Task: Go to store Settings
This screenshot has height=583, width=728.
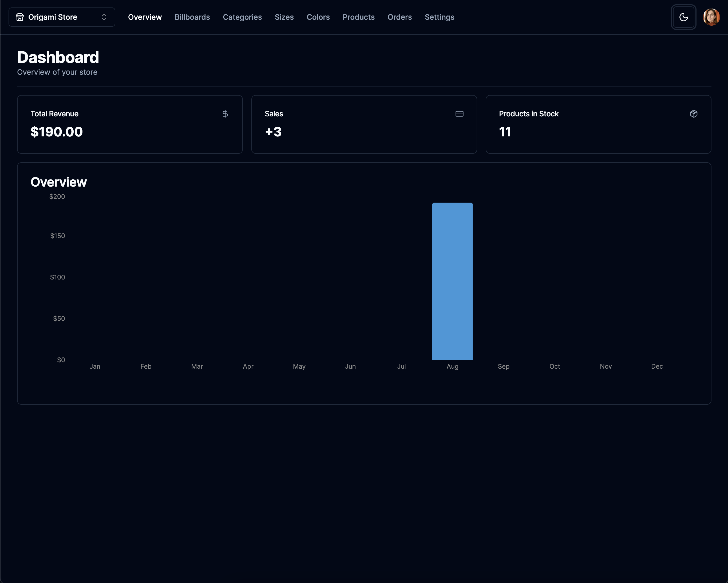Action: tap(439, 17)
